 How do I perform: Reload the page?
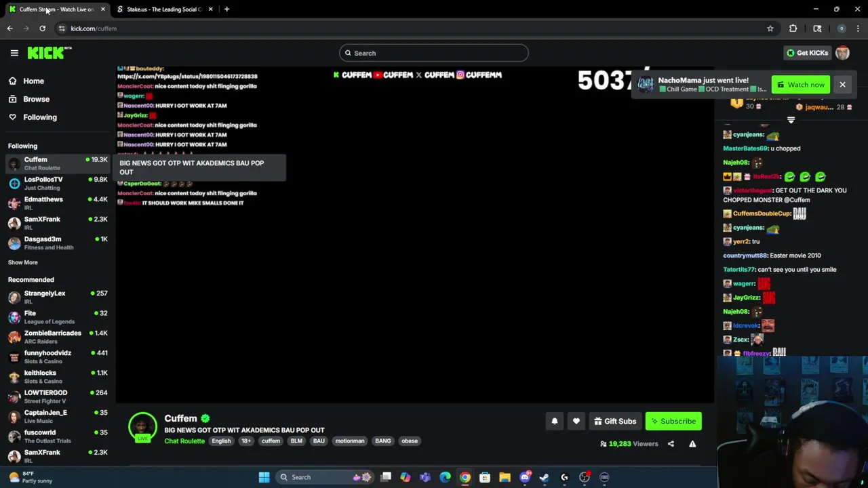point(42,28)
